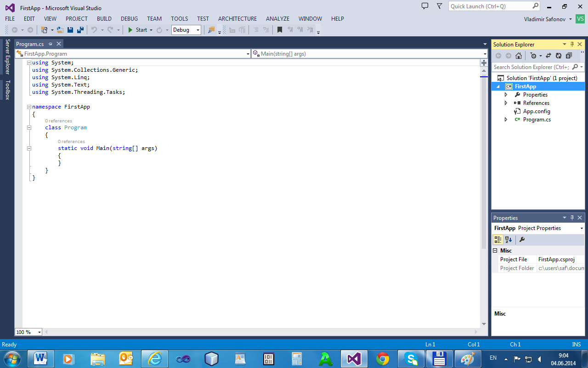Click the Solution Explorer Home icon

click(x=519, y=56)
